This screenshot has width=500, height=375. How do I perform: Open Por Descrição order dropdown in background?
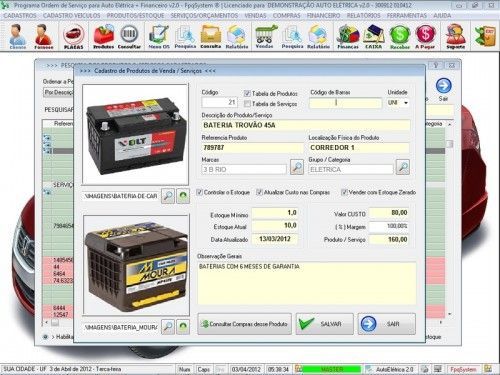coord(59,92)
